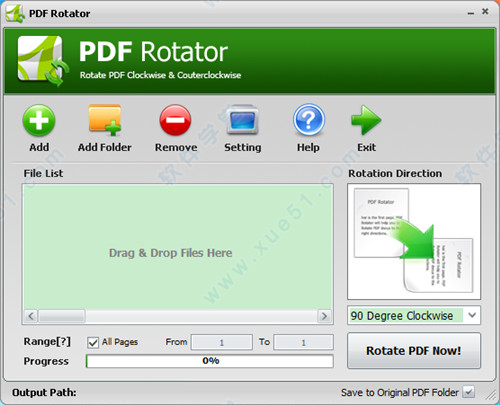Click the PDF Rotator title bar icon
Screen dimensions: 500x405
click(x=15, y=14)
